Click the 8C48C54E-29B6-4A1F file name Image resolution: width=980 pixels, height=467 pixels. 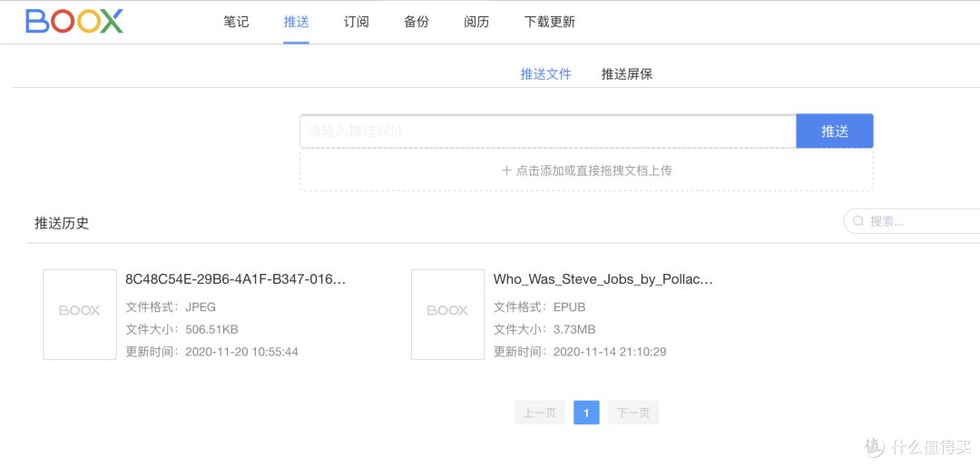(x=236, y=279)
